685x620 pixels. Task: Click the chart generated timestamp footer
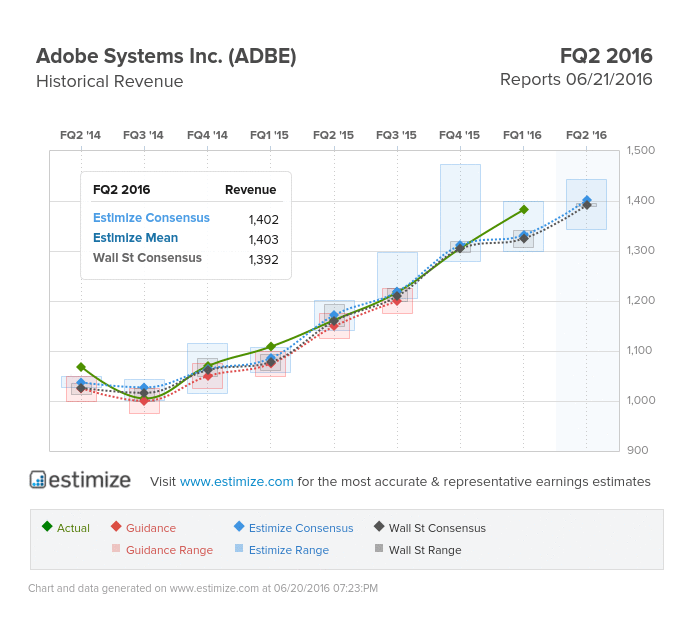pos(203,589)
